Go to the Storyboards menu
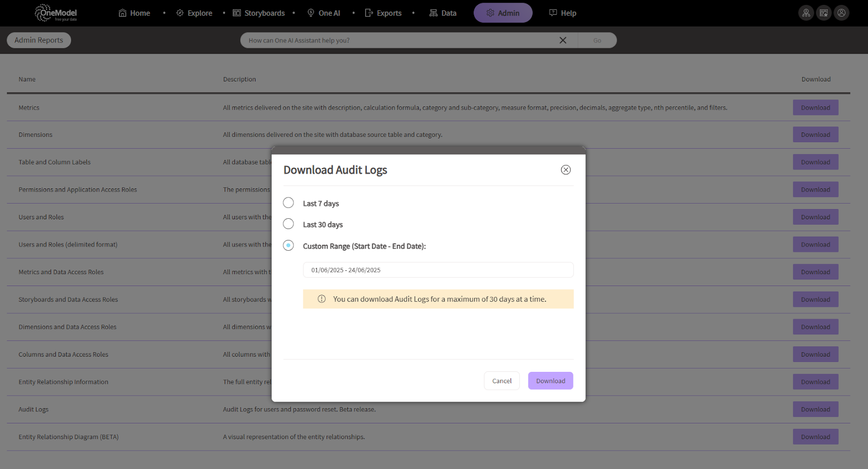 [x=259, y=13]
